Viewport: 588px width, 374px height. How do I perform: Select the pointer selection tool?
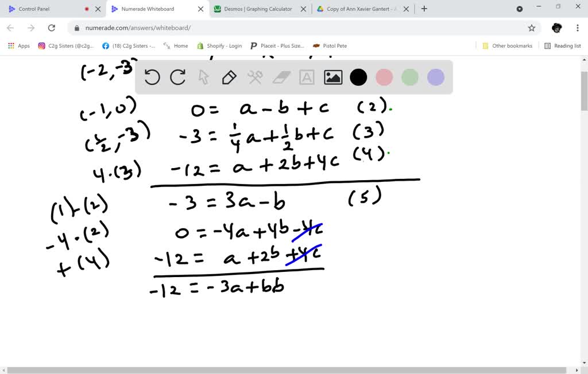[x=203, y=77]
